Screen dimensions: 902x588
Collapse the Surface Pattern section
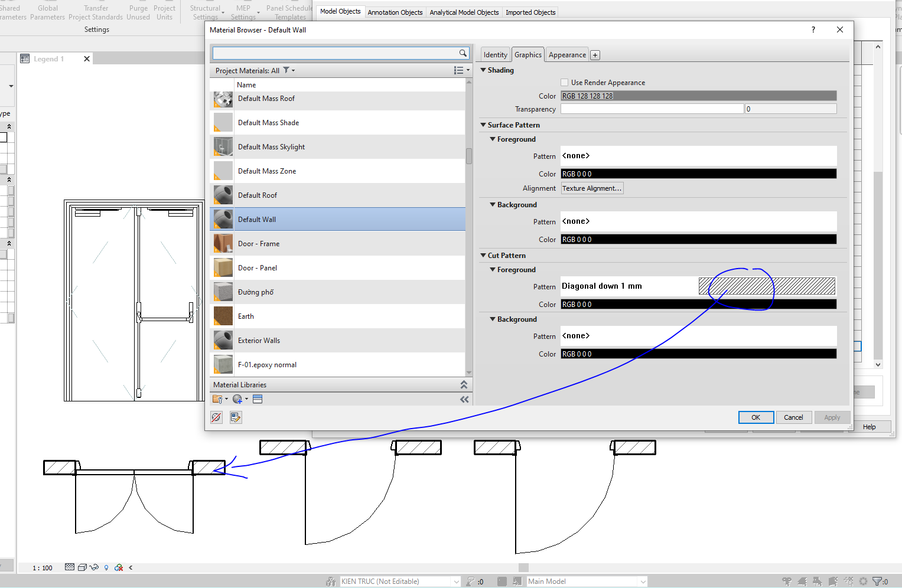point(483,125)
